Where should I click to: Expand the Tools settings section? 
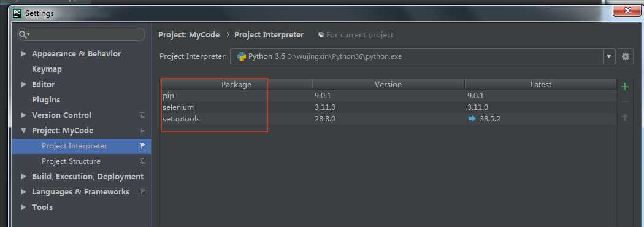tap(24, 207)
